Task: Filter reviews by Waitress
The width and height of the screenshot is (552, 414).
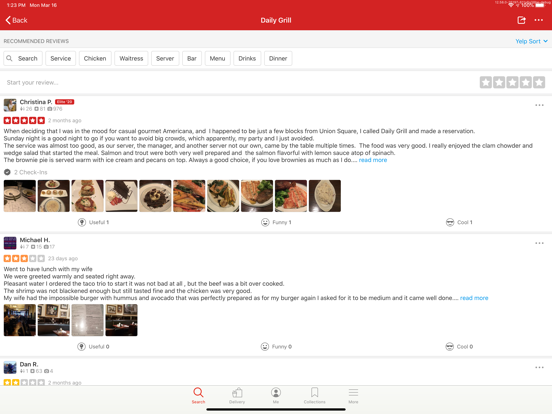Action: pos(131,58)
